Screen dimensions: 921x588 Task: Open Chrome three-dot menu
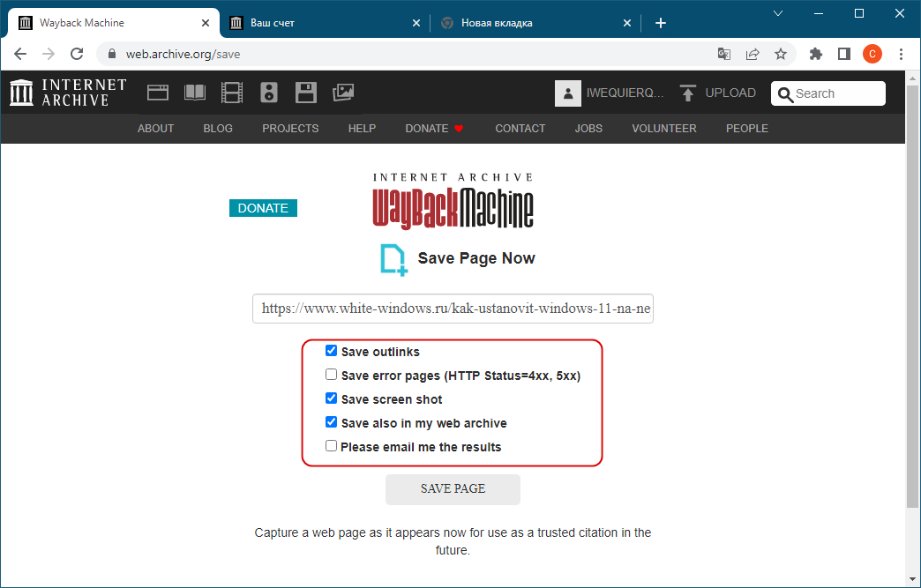901,54
